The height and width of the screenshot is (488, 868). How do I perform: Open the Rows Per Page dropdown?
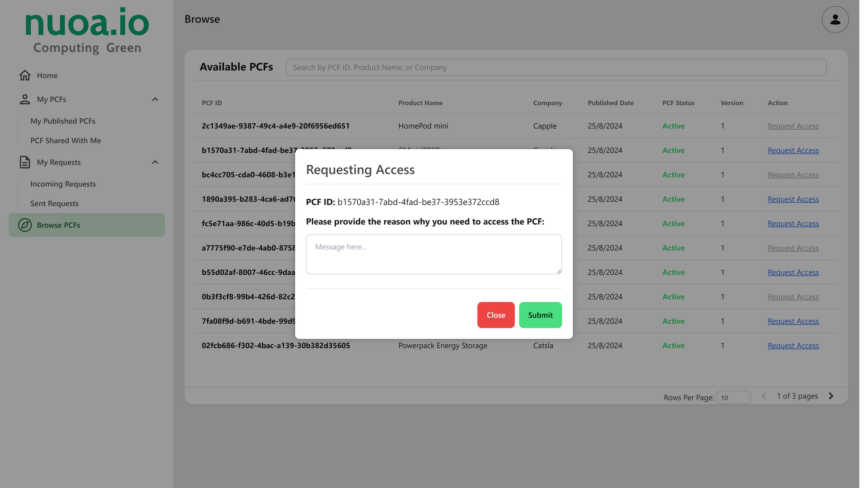733,398
